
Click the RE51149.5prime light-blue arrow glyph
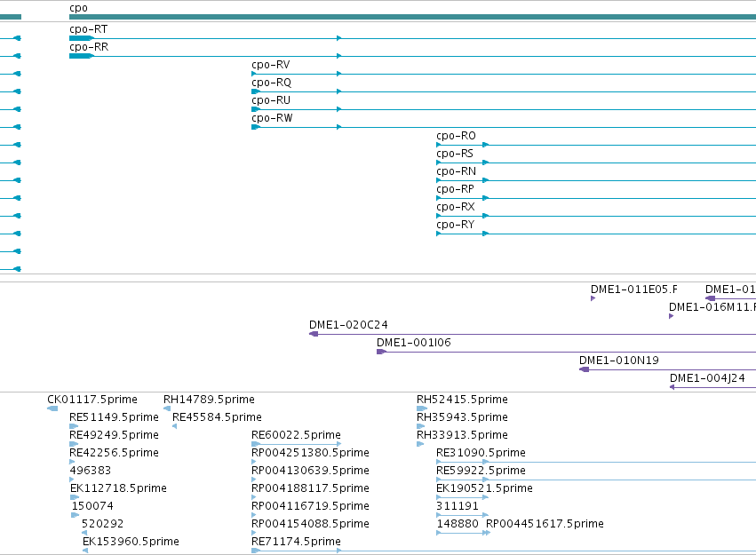click(74, 426)
